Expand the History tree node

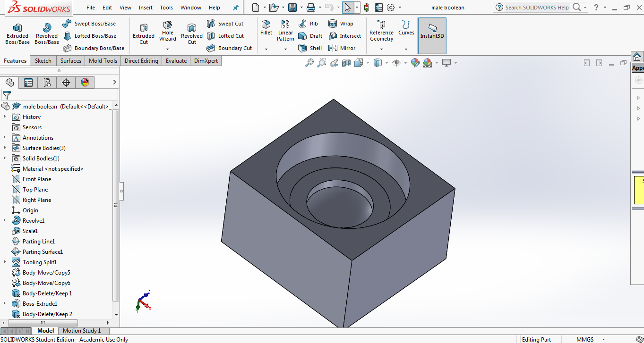5,117
